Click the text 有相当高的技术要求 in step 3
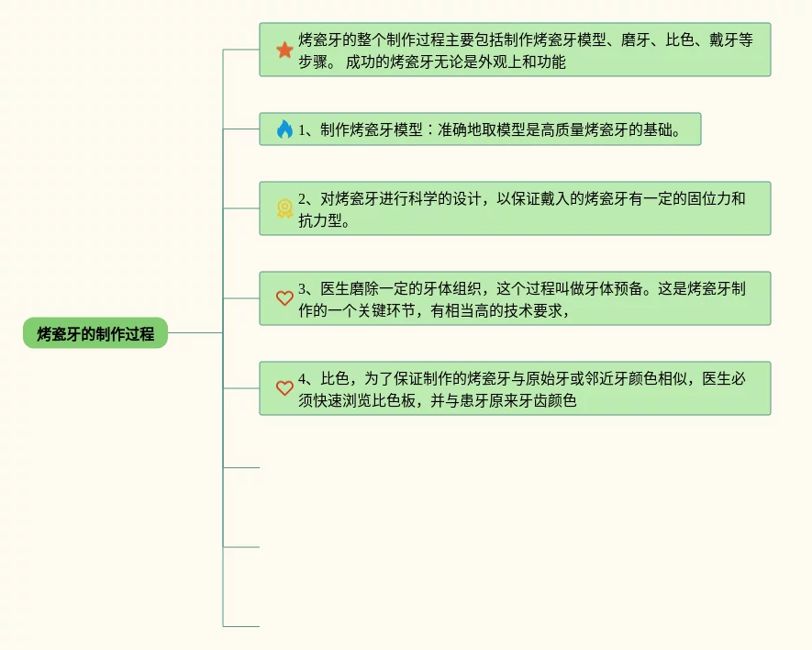Screen dimensions: 812x650 click(501, 311)
